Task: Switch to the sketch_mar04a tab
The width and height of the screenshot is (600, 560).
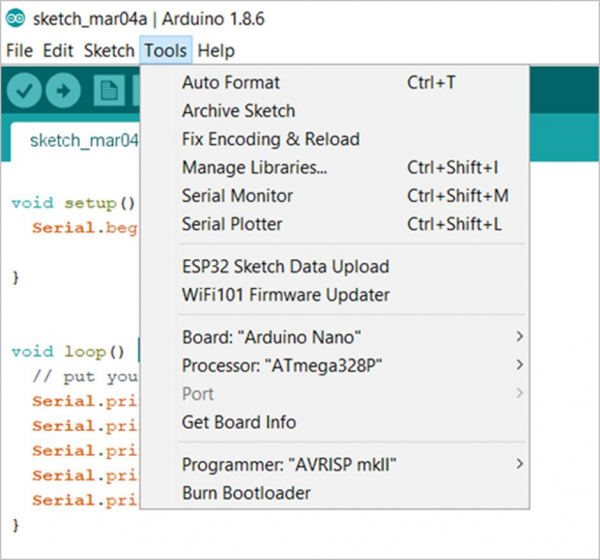Action: click(82, 139)
